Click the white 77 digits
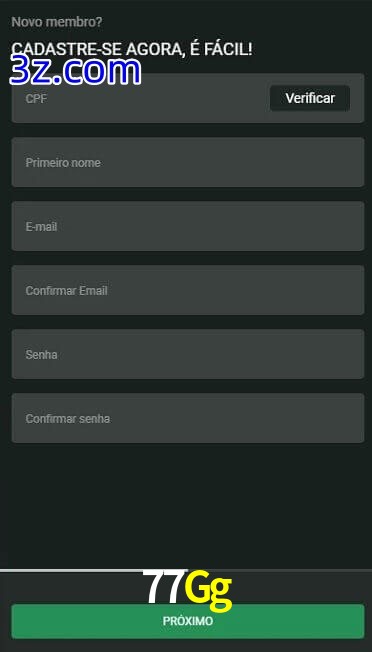The image size is (372, 652). pos(164,586)
